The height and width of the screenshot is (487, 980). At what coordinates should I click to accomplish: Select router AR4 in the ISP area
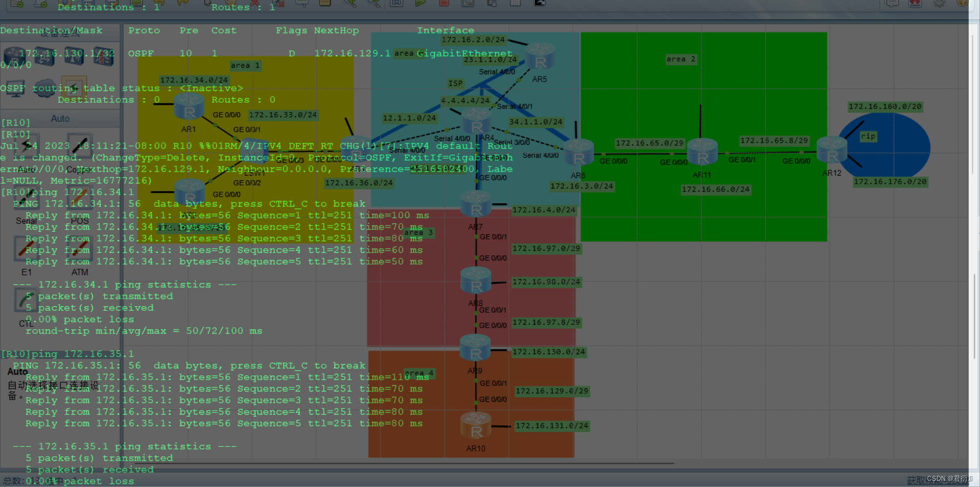[476, 121]
